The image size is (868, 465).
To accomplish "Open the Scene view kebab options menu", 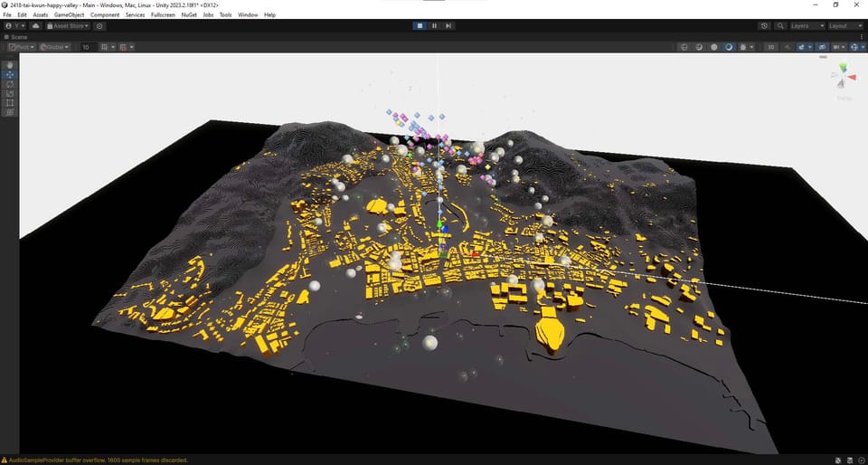I will (862, 37).
